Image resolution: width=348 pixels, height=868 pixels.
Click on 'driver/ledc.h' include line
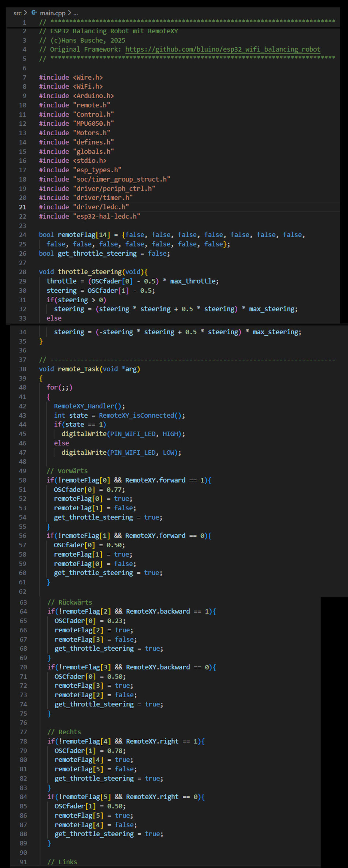[x=84, y=207]
